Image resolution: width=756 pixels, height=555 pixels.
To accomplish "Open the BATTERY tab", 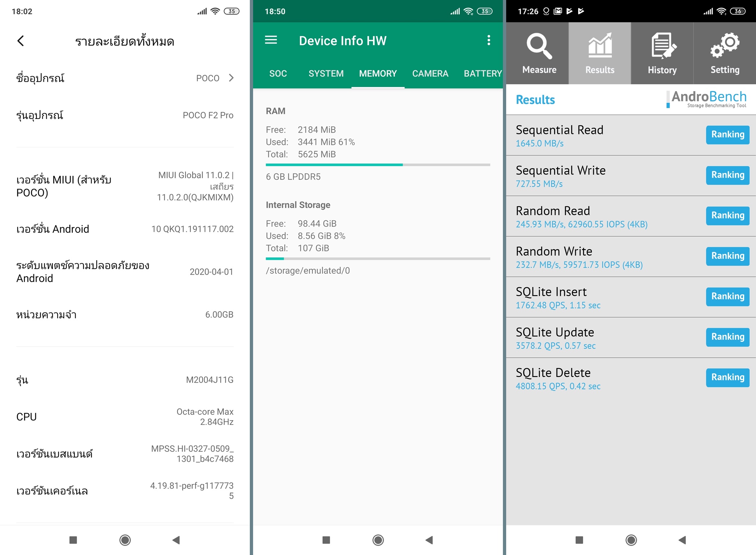I will point(483,73).
